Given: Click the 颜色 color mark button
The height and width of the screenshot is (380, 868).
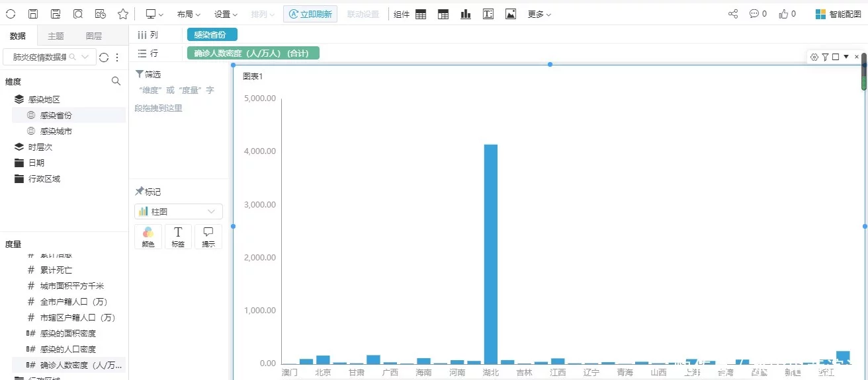Looking at the screenshot, I should (x=148, y=237).
